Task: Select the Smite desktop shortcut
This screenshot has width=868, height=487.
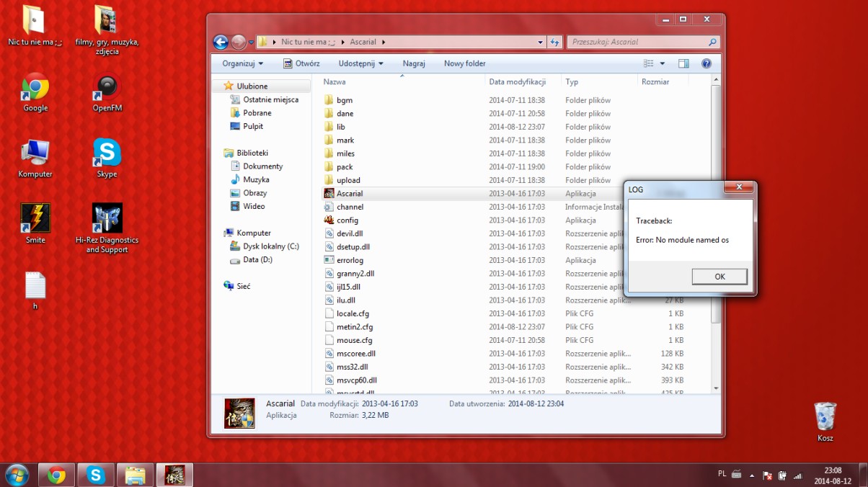Action: tap(35, 224)
